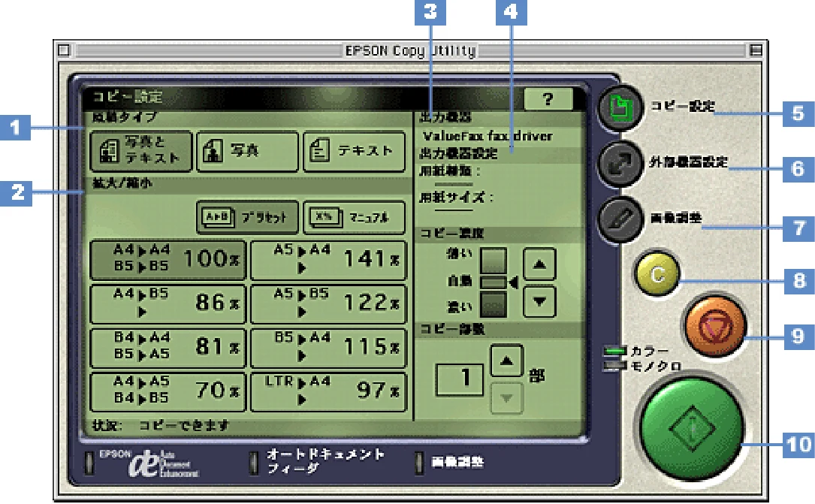Select the 写真とテキスト document type
815x504 pixels.
click(x=141, y=151)
